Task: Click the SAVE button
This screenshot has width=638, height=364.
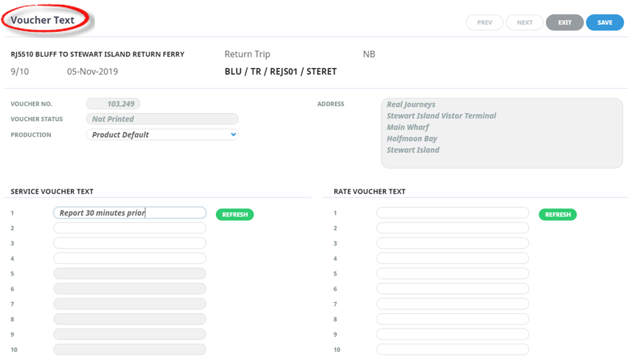Action: point(604,22)
